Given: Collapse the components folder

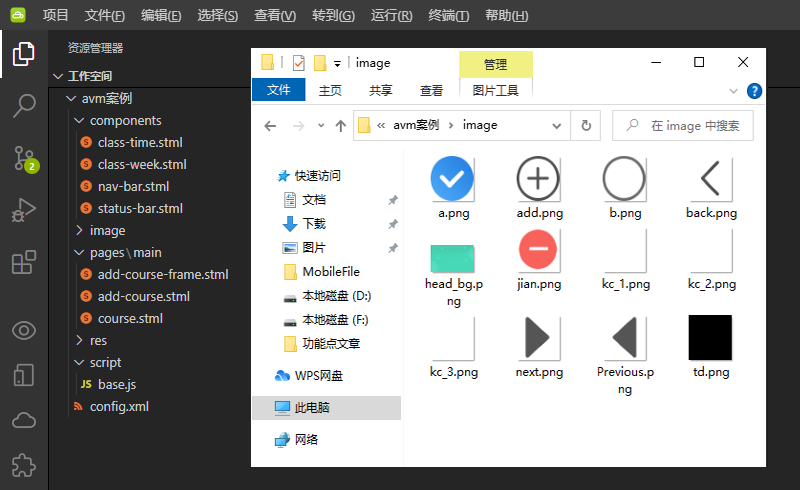Looking at the screenshot, I should point(79,120).
